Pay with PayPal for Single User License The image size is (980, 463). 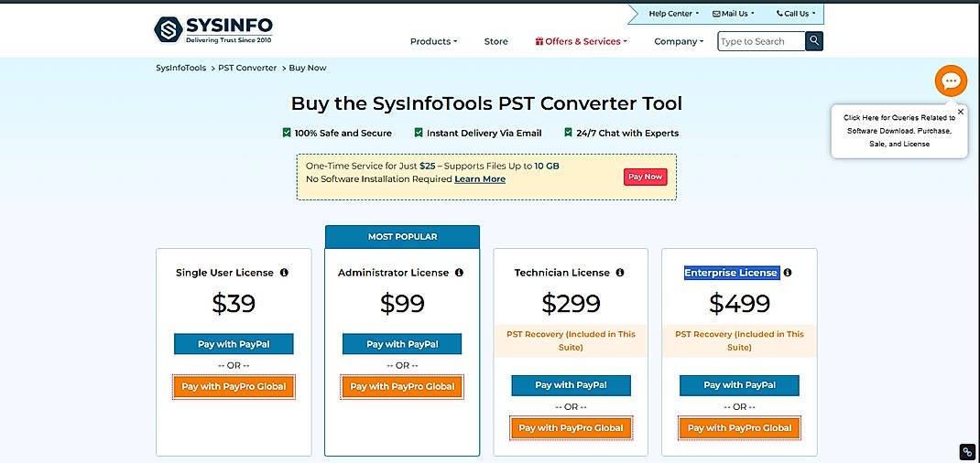pos(234,344)
